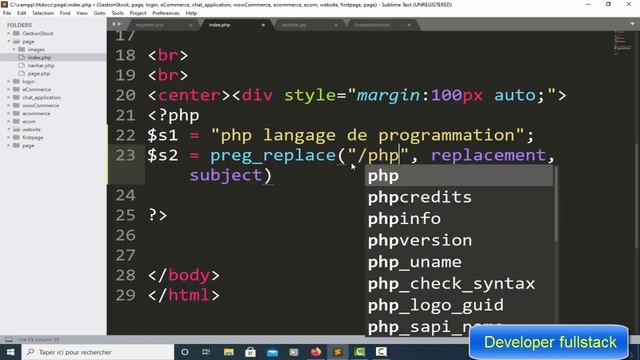Choose php_check_syntax autocomplete suggestion
The height and width of the screenshot is (360, 640).
tap(459, 284)
